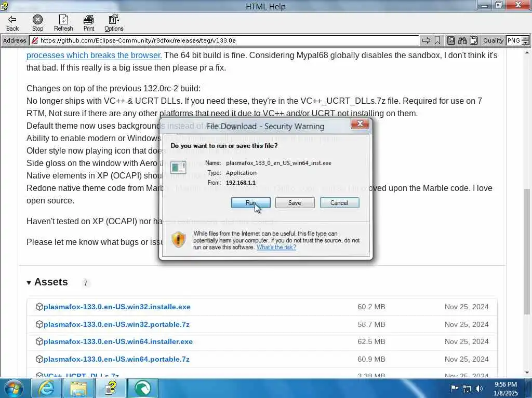Image resolution: width=532 pixels, height=398 pixels.
Task: Click the scrollbar down arrow
Action: coord(527,373)
